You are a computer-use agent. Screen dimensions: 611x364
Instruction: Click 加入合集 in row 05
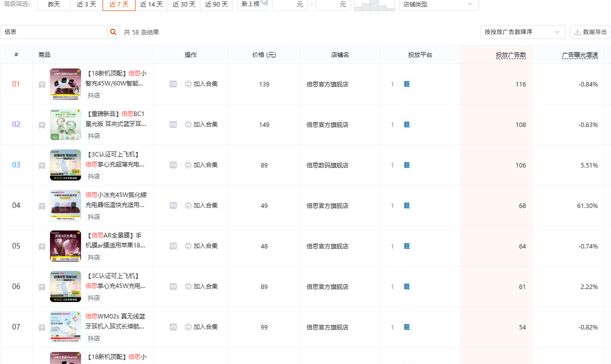pyautogui.click(x=201, y=246)
